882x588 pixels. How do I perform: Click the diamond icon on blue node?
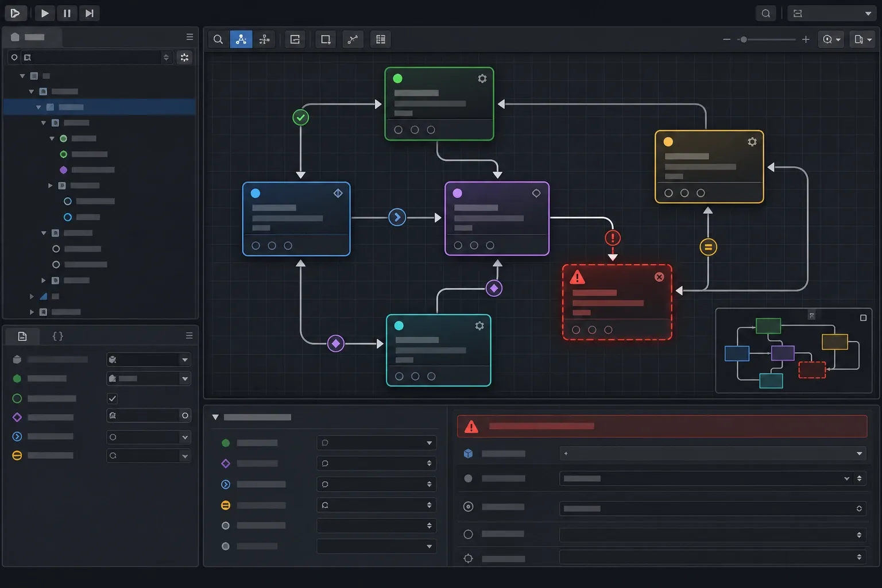338,194
